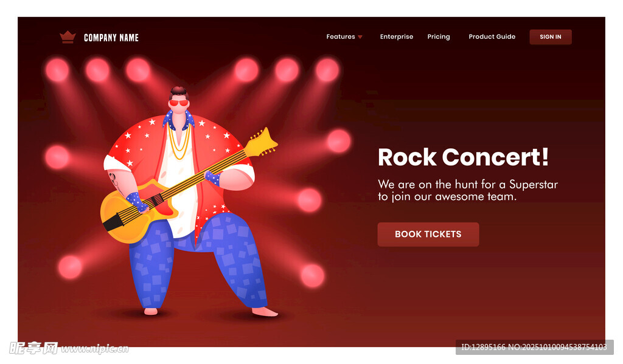Click the guitarist's blue patterned pants
Viewport: 623px width, 364px height.
click(234, 255)
